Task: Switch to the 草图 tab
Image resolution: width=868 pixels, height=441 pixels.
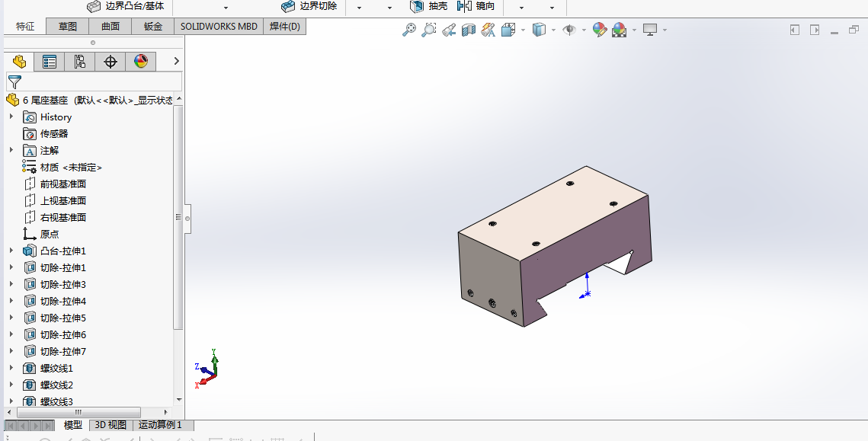Action: tap(68, 27)
